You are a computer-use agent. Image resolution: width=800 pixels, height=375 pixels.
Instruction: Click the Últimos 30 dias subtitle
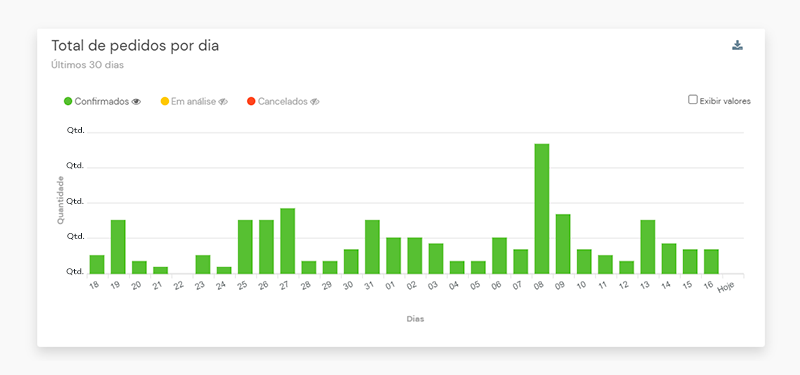[88, 65]
